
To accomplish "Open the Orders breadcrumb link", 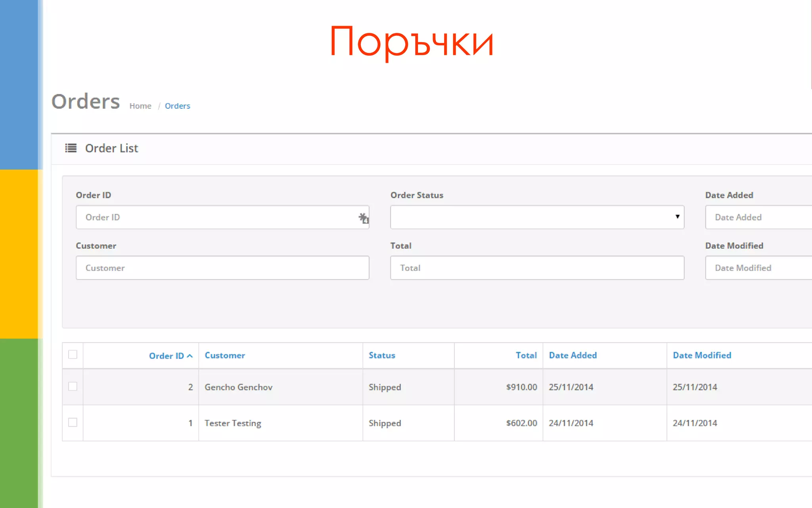I will [178, 106].
